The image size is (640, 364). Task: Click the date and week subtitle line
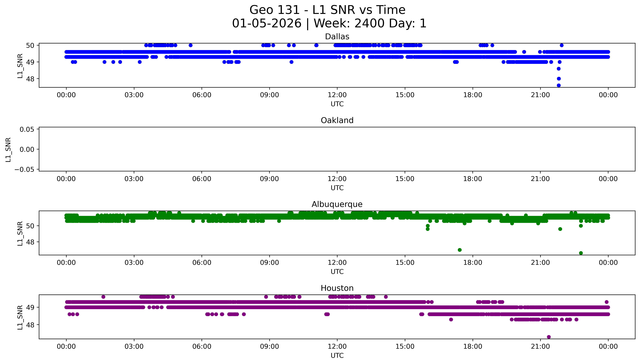(x=329, y=24)
